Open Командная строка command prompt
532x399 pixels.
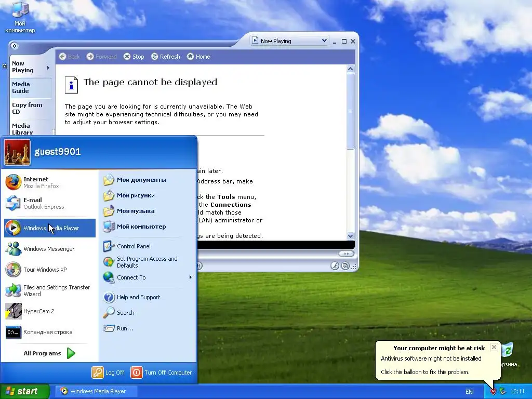(50, 332)
